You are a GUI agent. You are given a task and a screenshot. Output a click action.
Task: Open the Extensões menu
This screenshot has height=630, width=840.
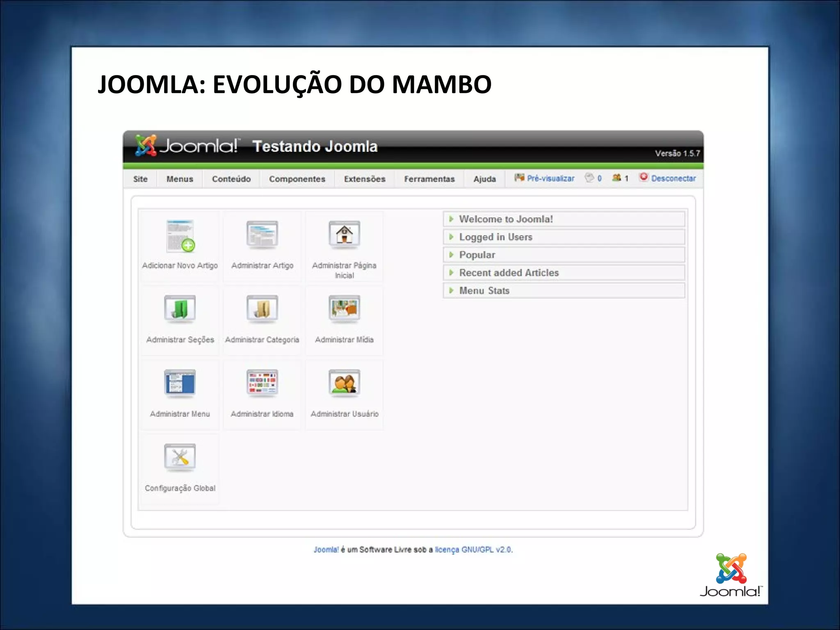point(365,179)
